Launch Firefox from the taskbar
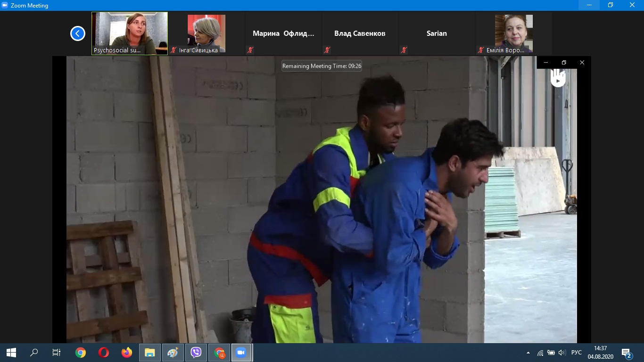 (x=127, y=353)
